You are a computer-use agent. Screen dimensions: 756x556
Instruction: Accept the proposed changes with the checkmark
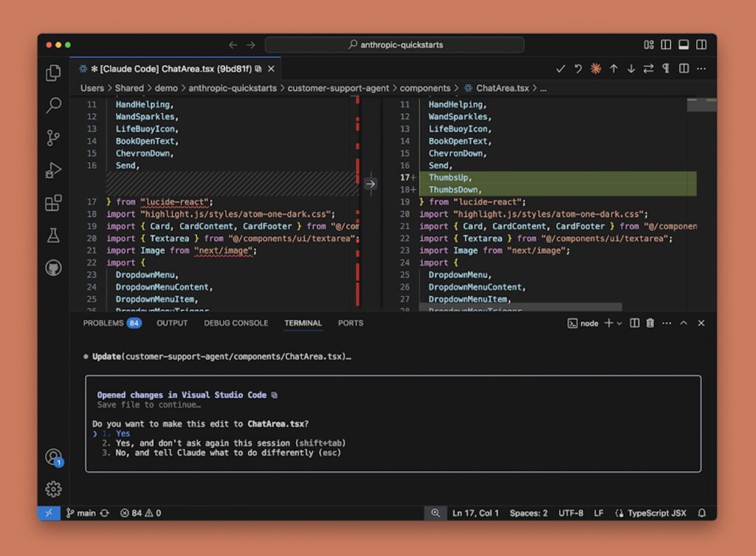pos(560,69)
